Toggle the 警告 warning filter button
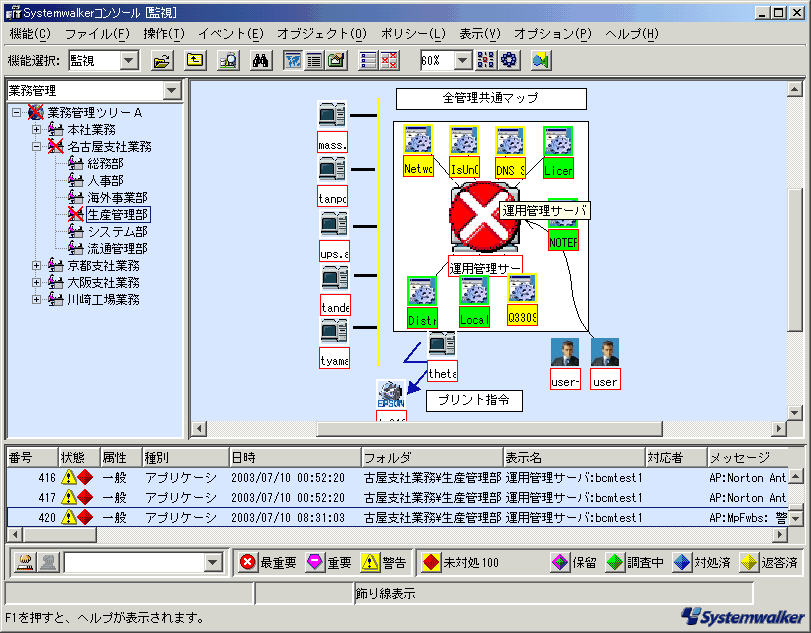The width and height of the screenshot is (811, 633). (x=384, y=562)
